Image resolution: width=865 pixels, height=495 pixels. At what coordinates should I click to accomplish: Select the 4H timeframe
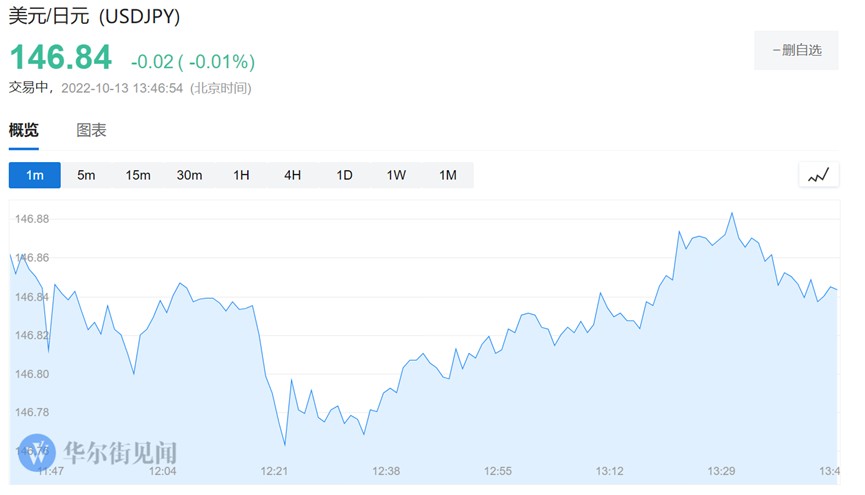pyautogui.click(x=292, y=175)
